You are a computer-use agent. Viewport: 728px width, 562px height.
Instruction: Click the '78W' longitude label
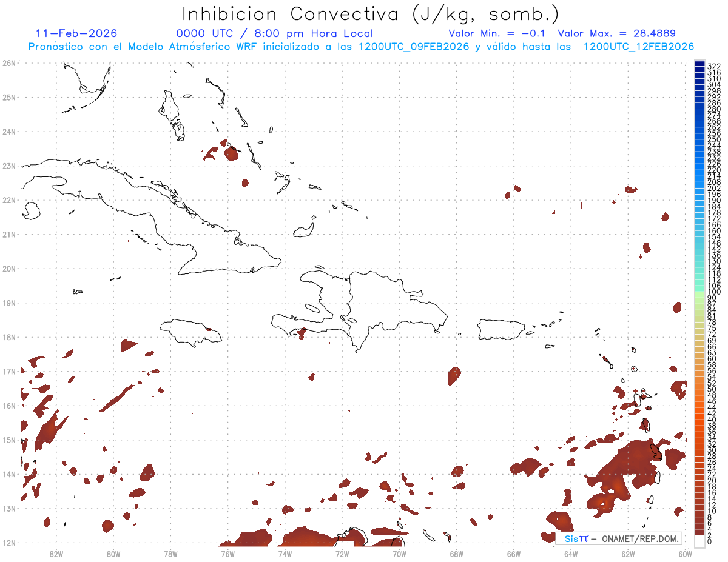(170, 554)
